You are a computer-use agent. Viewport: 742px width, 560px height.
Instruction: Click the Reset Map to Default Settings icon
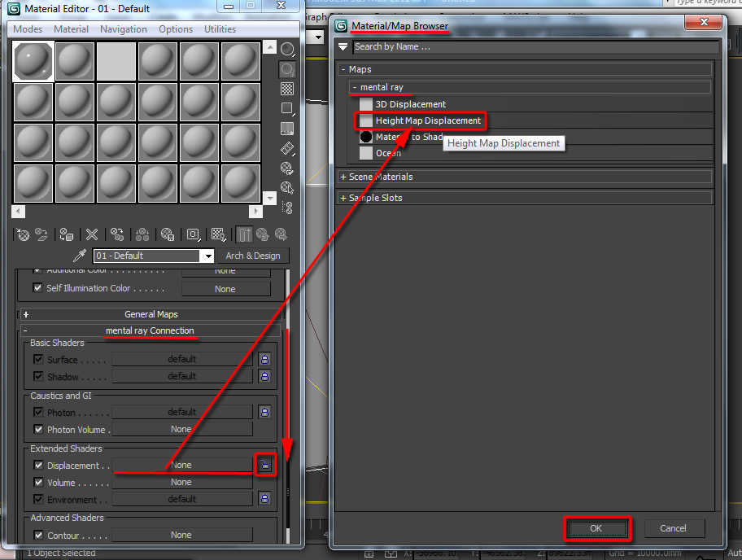[91, 234]
